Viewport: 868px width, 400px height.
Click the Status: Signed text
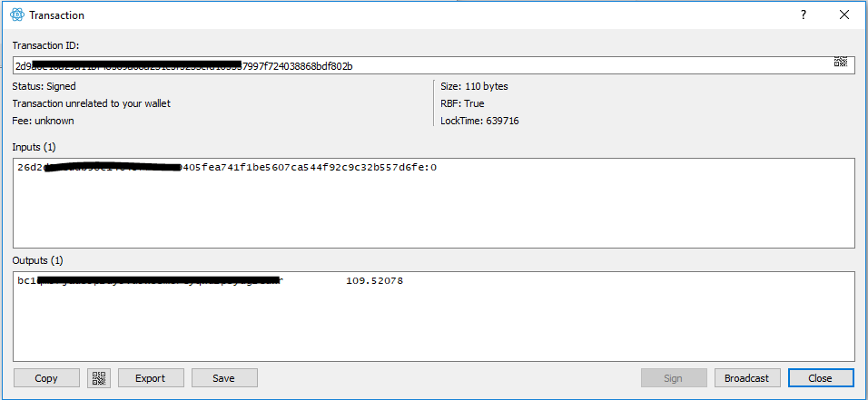(x=44, y=86)
